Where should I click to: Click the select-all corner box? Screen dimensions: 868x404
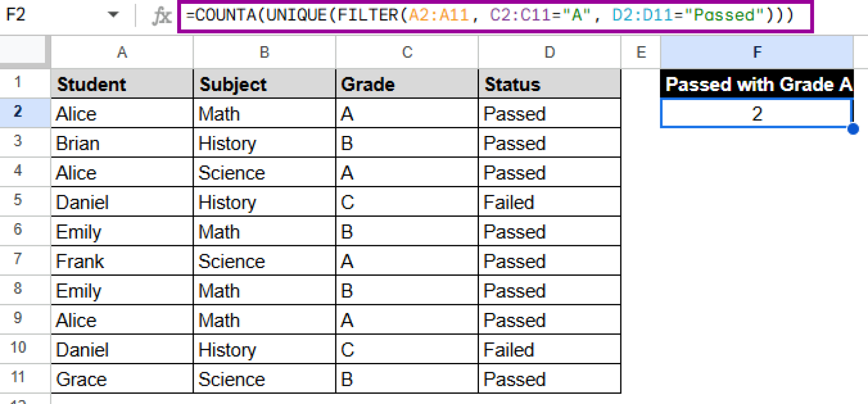23,51
